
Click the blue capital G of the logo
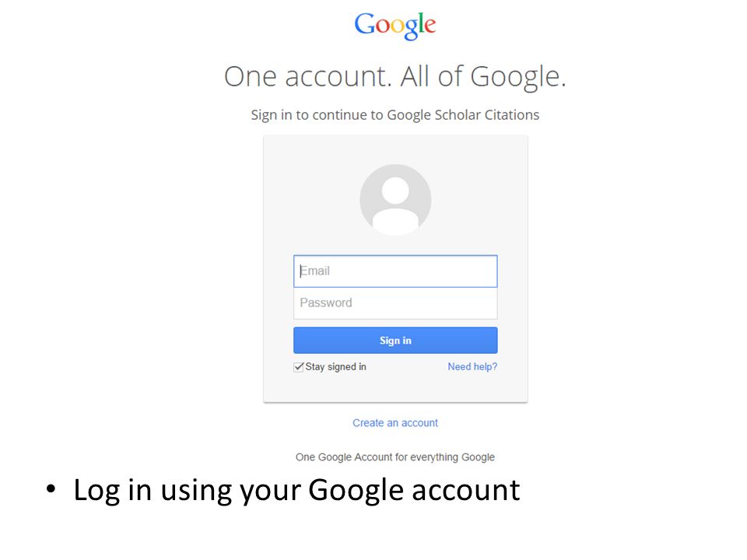(364, 24)
